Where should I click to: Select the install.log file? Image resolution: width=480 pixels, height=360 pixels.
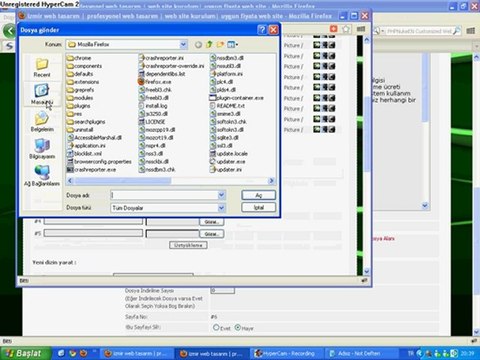tap(153, 106)
